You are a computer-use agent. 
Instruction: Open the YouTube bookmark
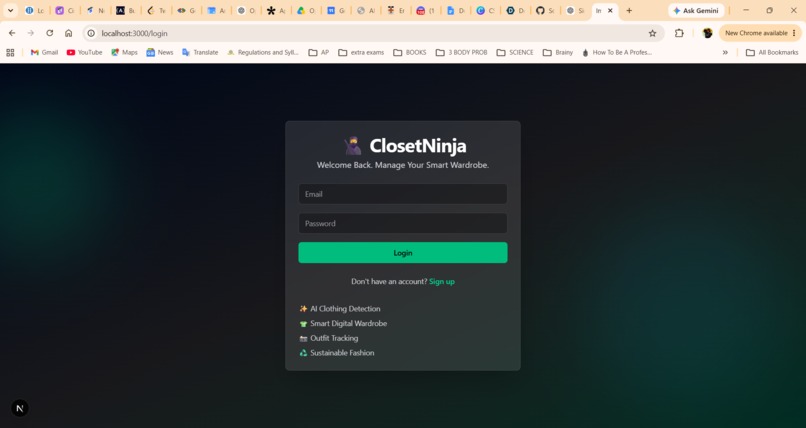(x=84, y=52)
